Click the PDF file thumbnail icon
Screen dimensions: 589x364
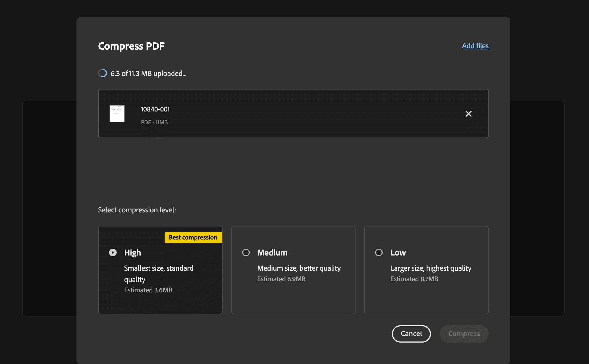[x=117, y=113]
